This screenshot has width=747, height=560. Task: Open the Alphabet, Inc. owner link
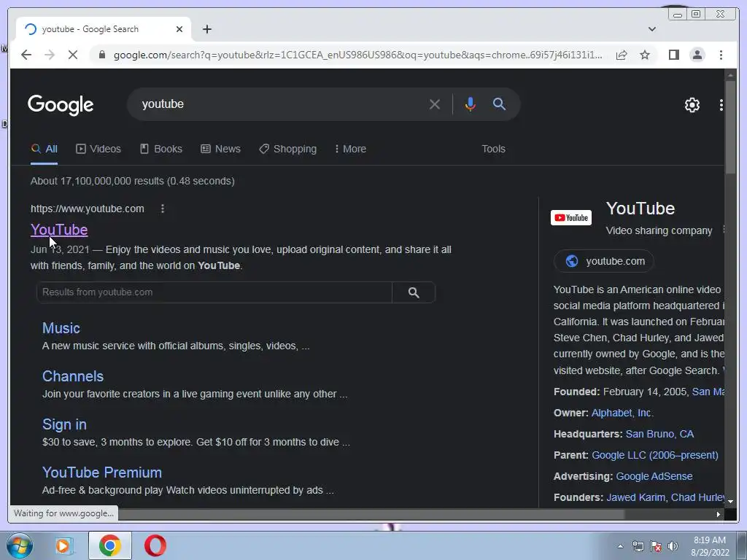click(622, 413)
